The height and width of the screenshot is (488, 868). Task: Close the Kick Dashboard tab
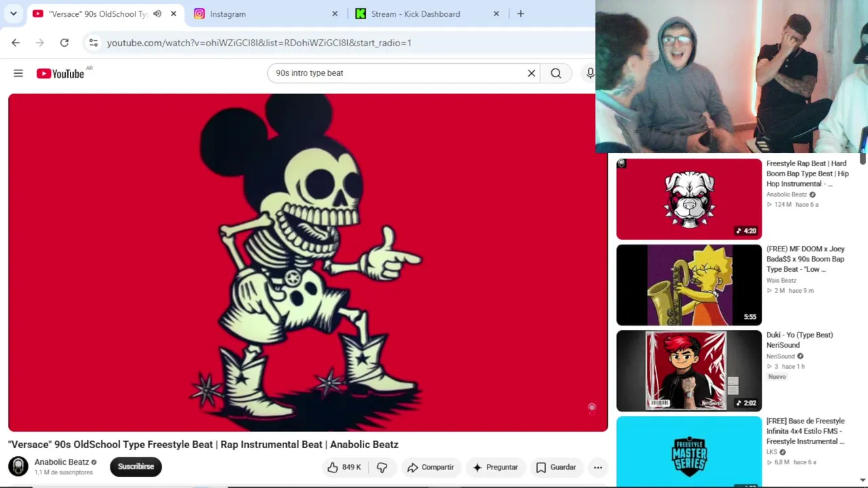pos(496,14)
